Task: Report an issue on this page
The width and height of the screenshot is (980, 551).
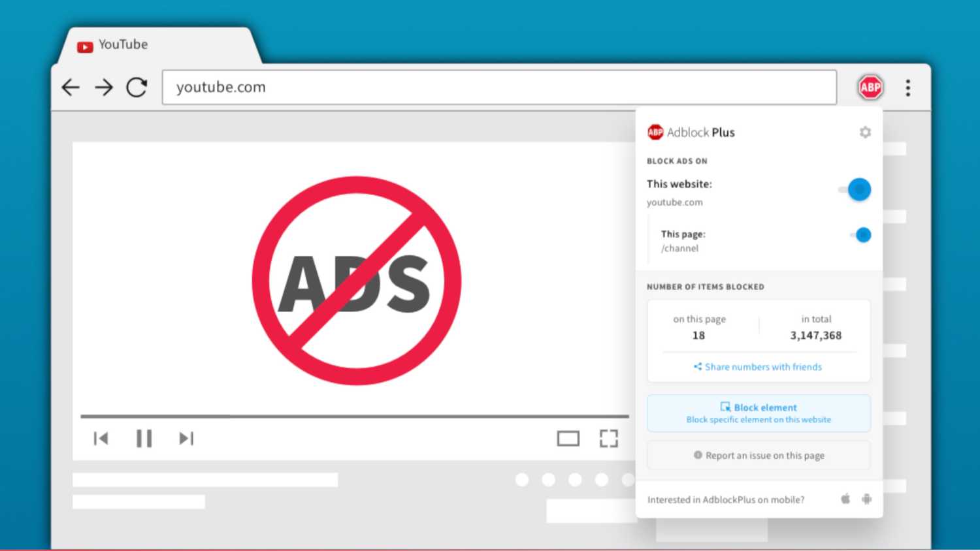Action: (x=758, y=455)
